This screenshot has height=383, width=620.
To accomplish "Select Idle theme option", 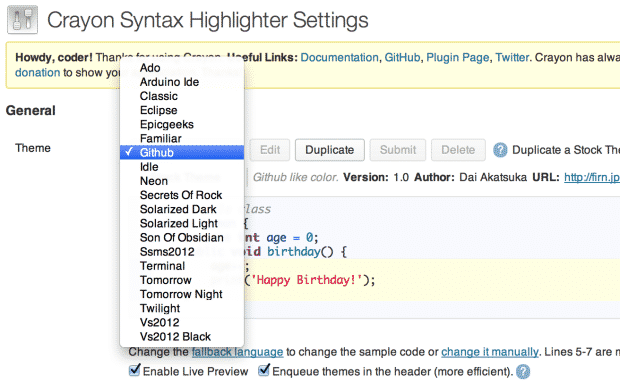I will tap(182, 167).
